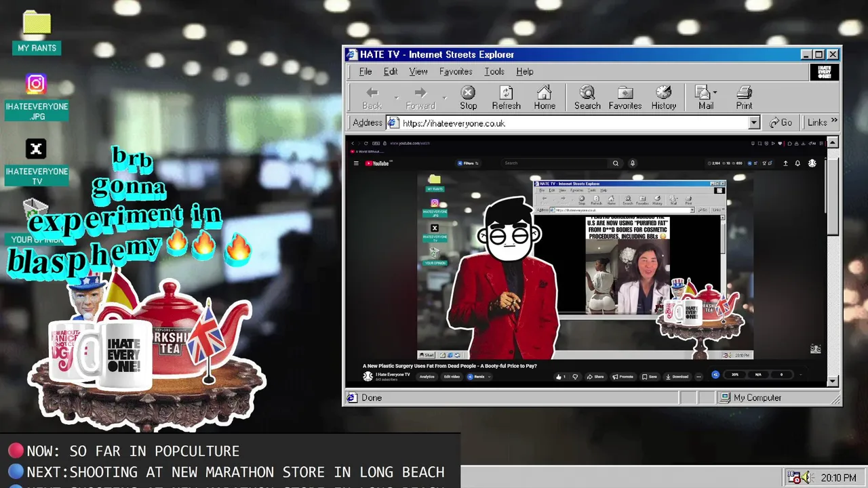Expand the Links bar chevron
Viewport: 868px width, 488px height.
click(x=834, y=121)
